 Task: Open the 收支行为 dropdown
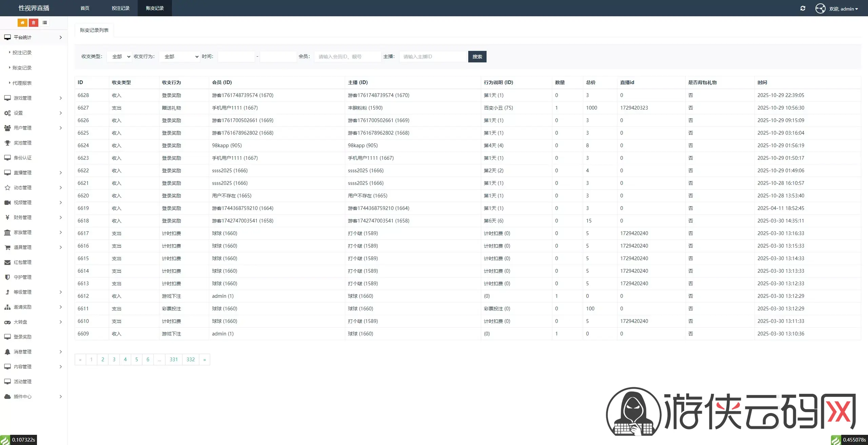point(180,57)
